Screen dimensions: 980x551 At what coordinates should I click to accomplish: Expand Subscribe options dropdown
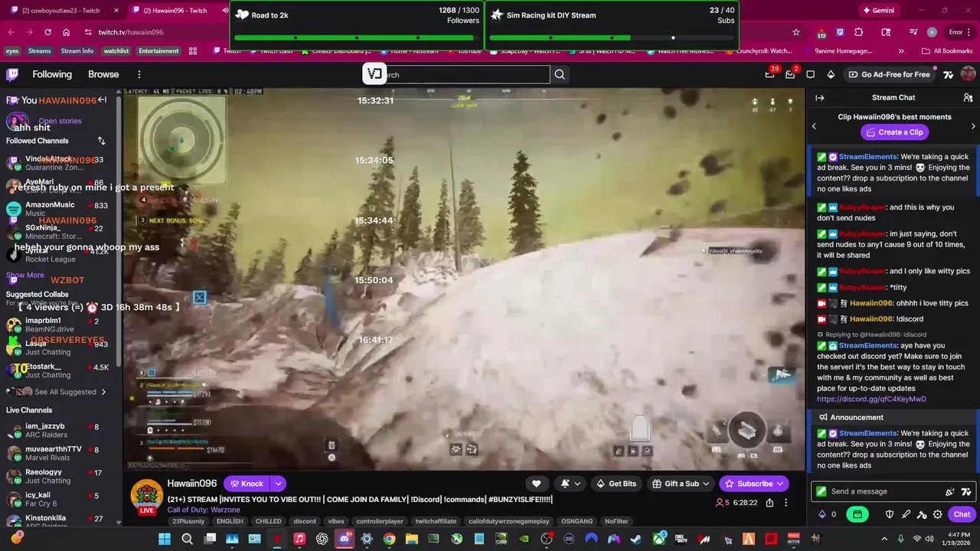pos(780,484)
